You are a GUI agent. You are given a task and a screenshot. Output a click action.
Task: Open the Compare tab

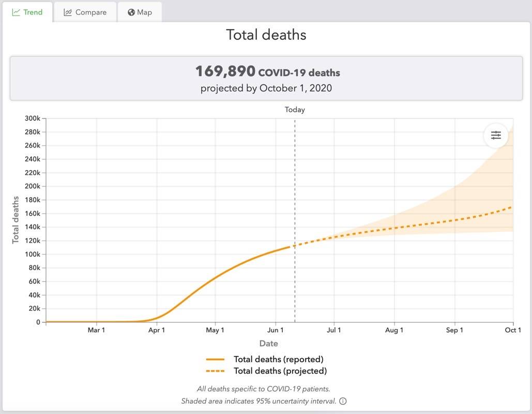85,12
